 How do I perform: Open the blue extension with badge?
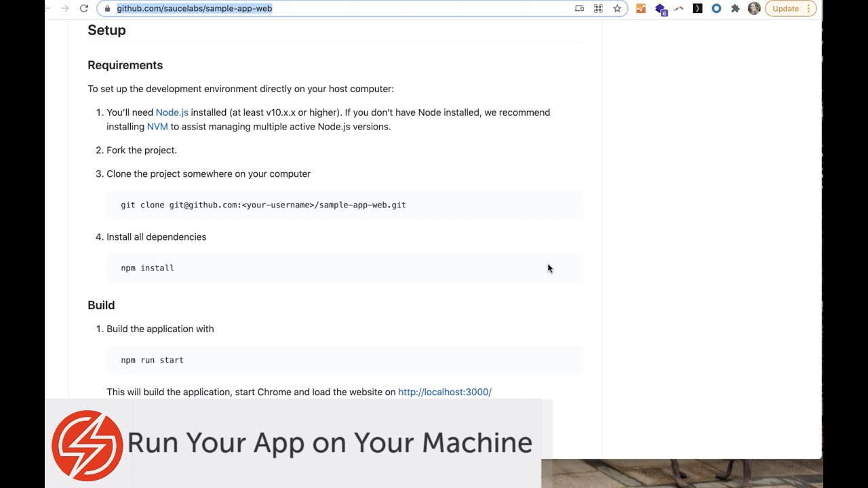660,9
